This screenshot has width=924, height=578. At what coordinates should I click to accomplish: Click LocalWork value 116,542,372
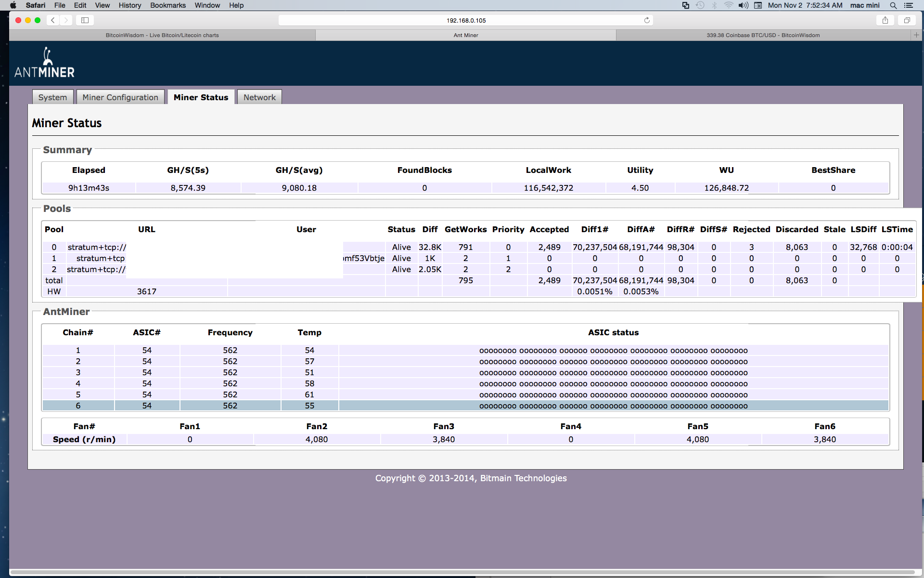tap(549, 188)
